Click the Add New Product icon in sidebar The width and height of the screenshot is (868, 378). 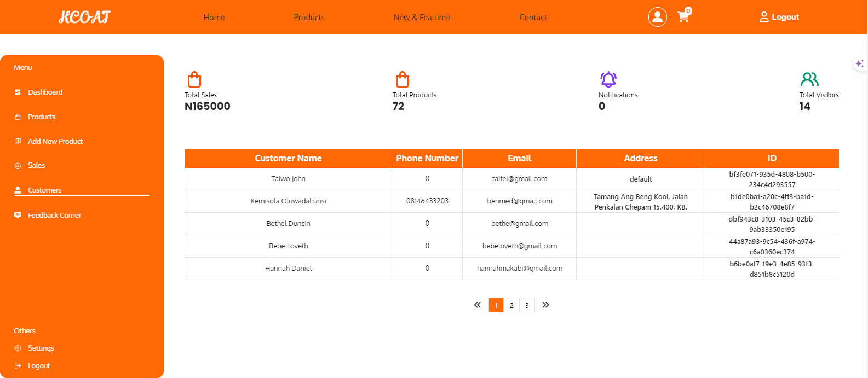18,141
